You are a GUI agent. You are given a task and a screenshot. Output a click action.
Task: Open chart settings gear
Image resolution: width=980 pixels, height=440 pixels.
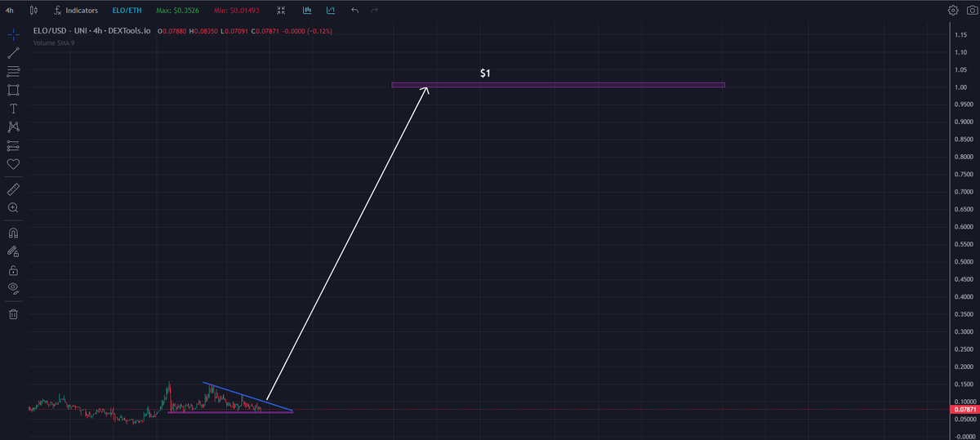pyautogui.click(x=953, y=11)
